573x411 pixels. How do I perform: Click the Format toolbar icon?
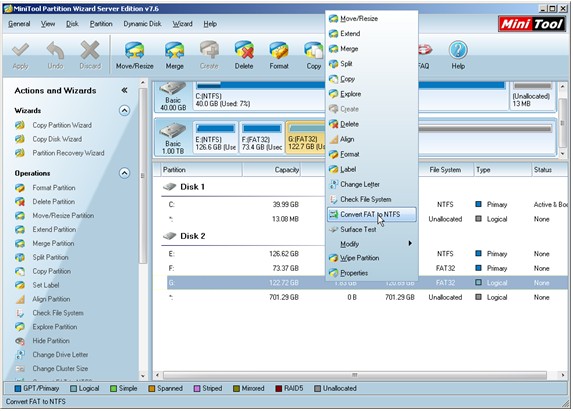[279, 55]
